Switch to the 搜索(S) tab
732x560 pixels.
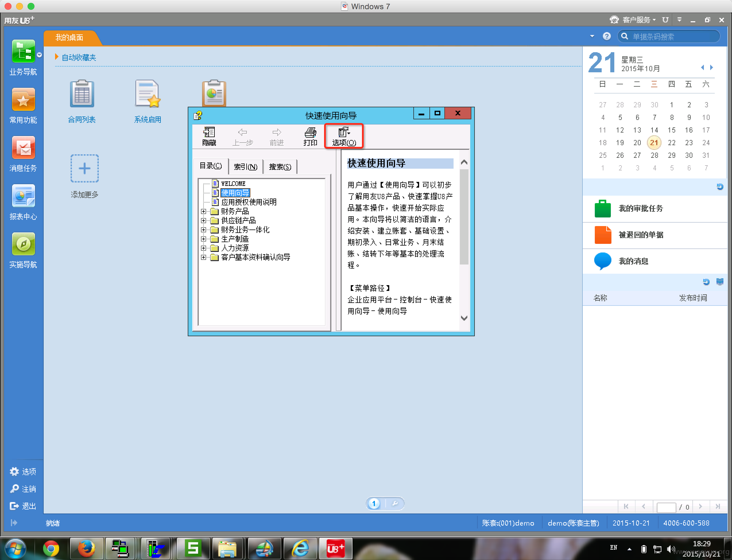(x=280, y=167)
